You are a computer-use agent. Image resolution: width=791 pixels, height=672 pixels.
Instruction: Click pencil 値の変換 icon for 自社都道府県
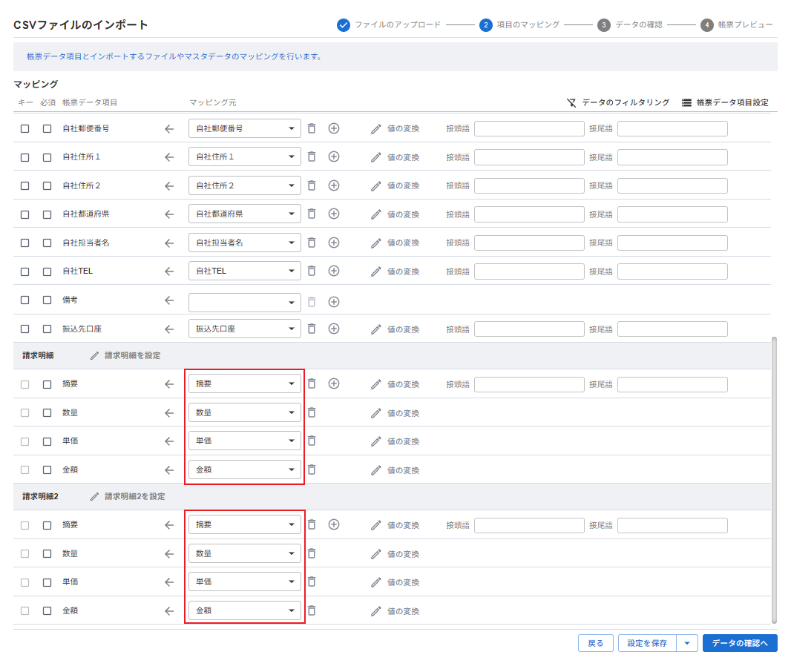(375, 214)
